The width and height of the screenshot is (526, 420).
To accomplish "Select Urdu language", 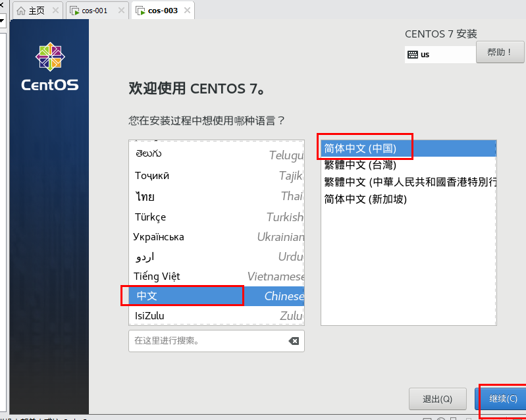I will point(217,257).
